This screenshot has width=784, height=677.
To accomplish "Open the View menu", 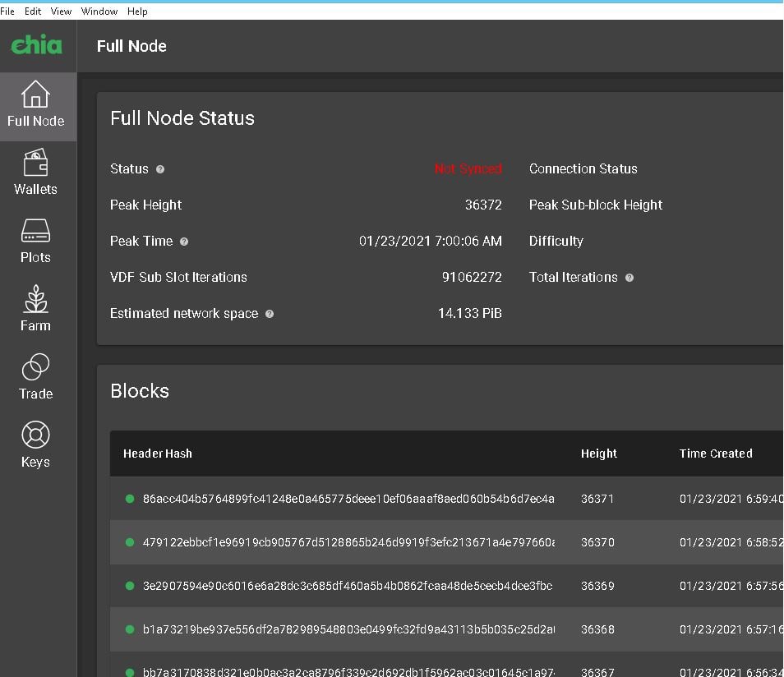I will (61, 11).
